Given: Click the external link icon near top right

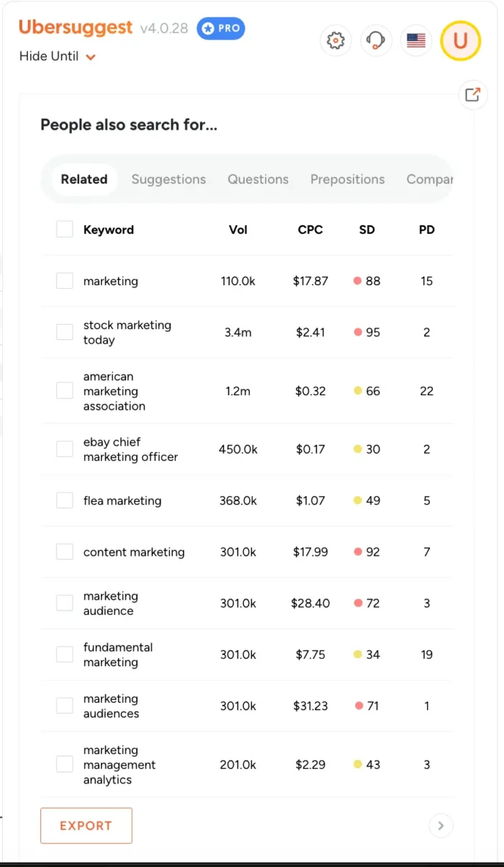Looking at the screenshot, I should [x=472, y=94].
